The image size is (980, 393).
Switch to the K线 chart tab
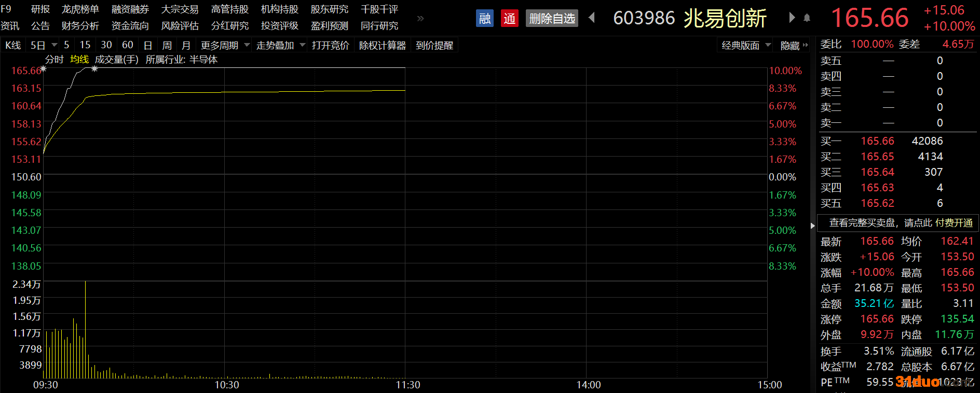[13, 46]
